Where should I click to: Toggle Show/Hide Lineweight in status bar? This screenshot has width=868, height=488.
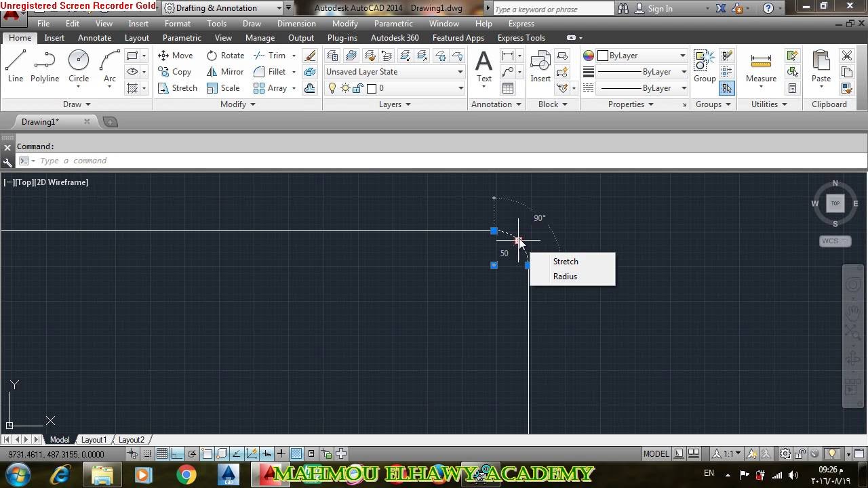pyautogui.click(x=281, y=454)
